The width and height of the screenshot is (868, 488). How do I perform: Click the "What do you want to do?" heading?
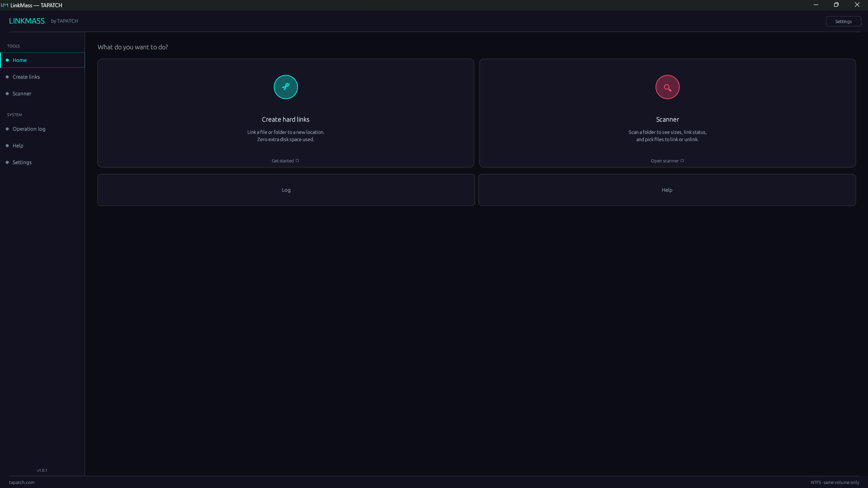133,47
